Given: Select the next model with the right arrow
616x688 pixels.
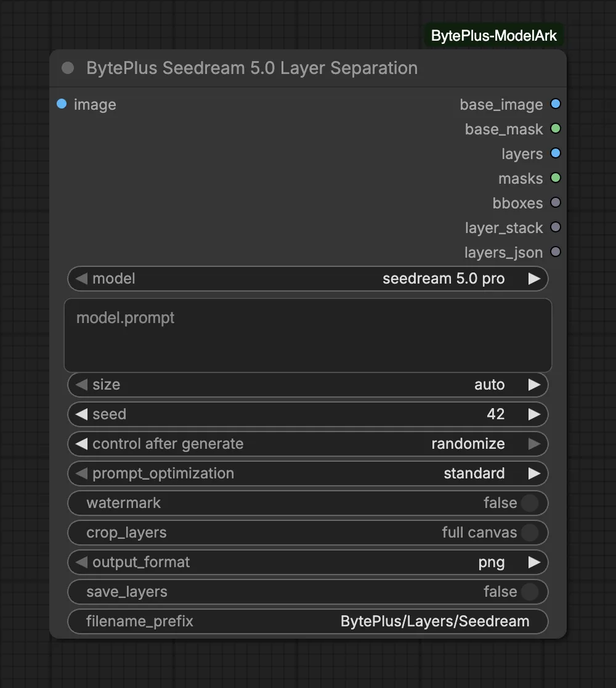Looking at the screenshot, I should click(534, 279).
